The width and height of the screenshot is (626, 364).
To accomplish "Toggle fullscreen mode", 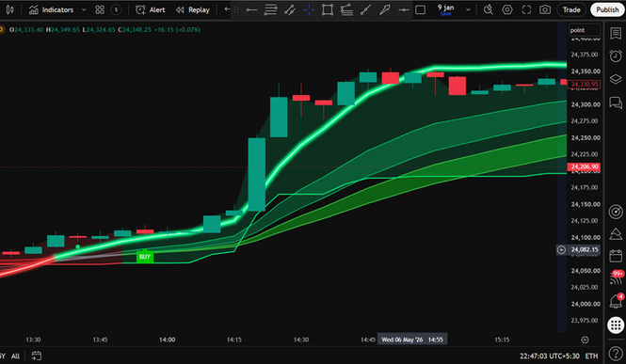I will [x=526, y=10].
